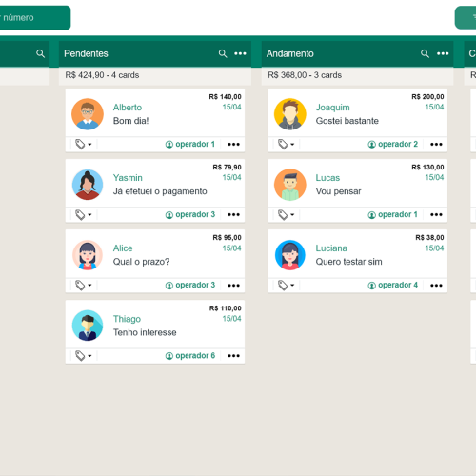
Task: Click operador 2 on Joaquim card
Action: (393, 144)
